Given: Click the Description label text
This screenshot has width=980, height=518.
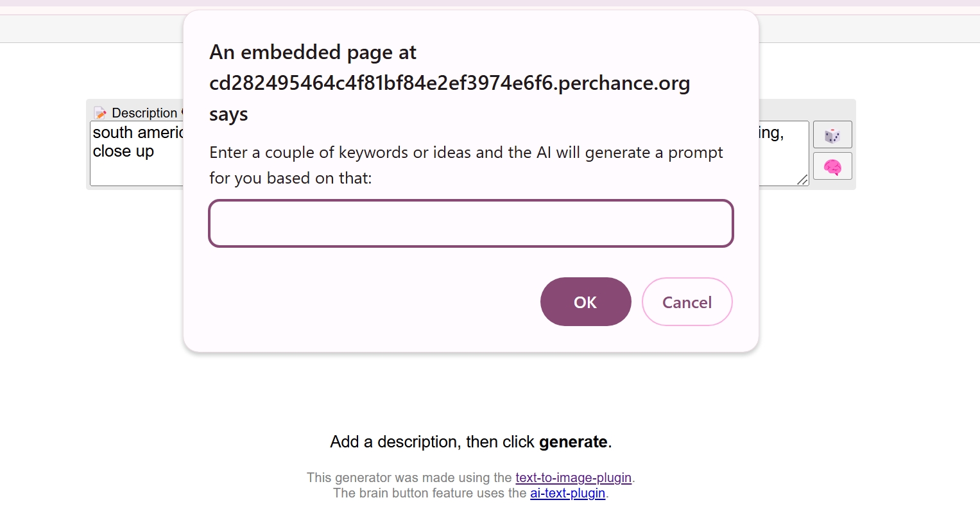Looking at the screenshot, I should (x=144, y=113).
